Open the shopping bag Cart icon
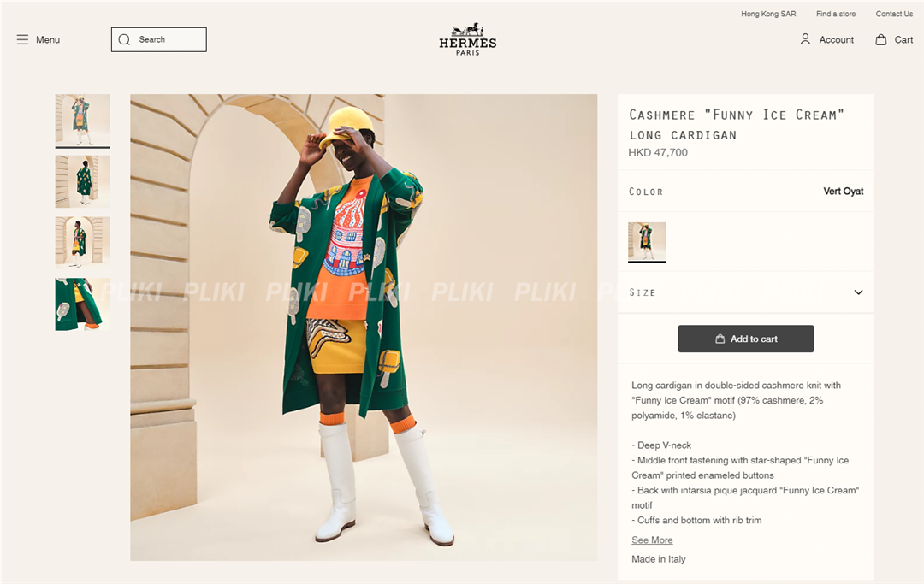 pos(881,39)
